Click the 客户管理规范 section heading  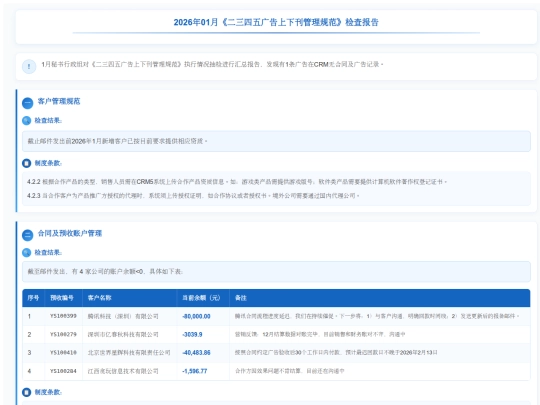(59, 101)
